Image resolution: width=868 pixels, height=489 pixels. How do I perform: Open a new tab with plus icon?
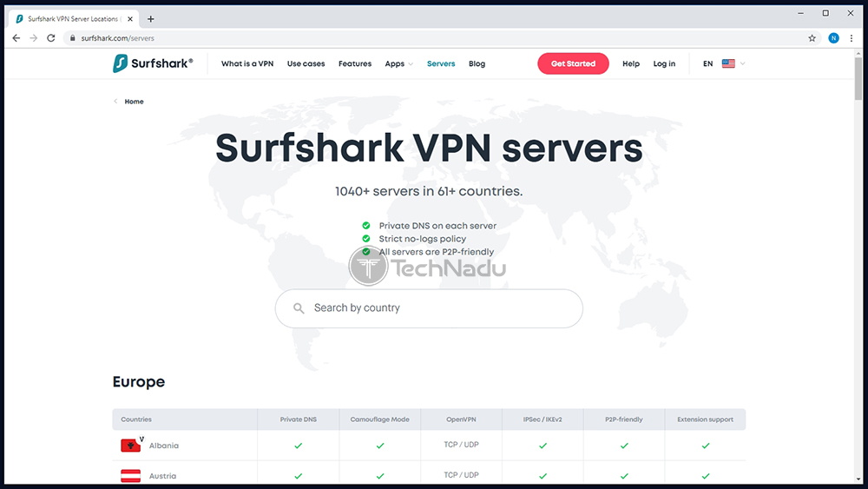pos(150,19)
